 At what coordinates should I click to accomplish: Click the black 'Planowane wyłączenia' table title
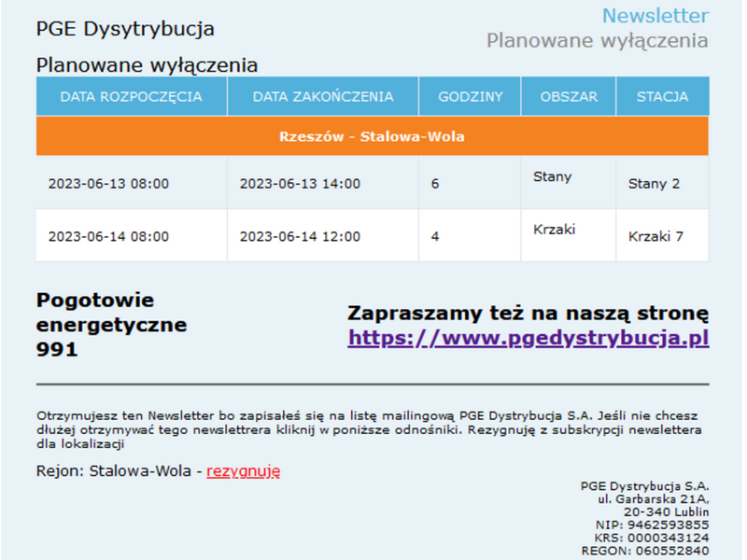click(148, 65)
